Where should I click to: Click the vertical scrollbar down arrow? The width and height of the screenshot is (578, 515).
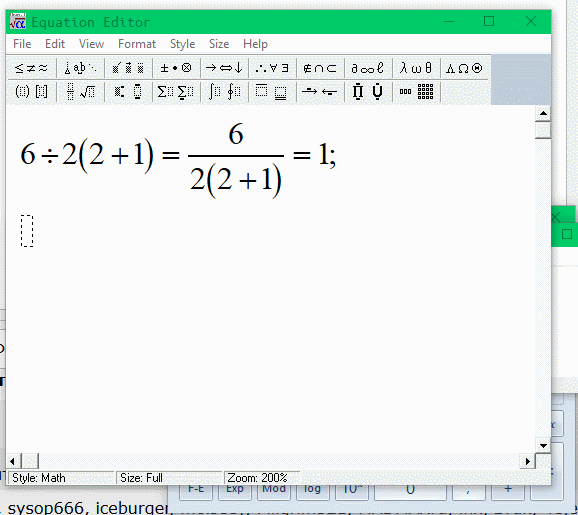click(543, 445)
